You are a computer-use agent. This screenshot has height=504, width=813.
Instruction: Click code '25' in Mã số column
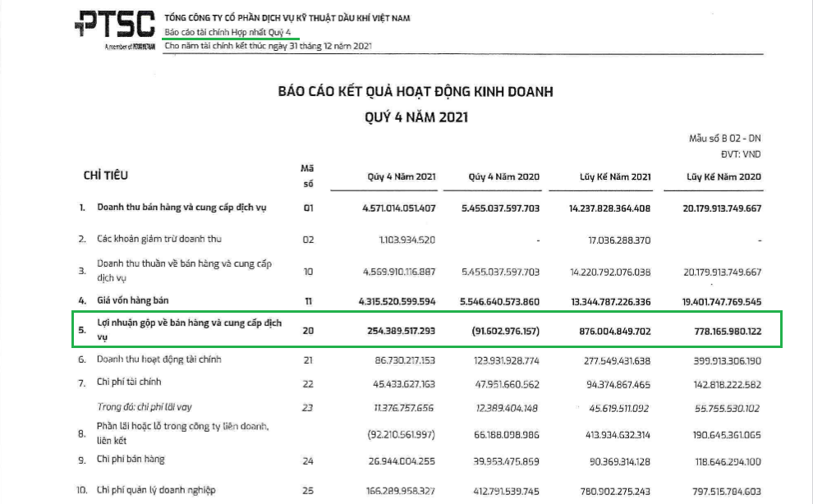click(309, 491)
